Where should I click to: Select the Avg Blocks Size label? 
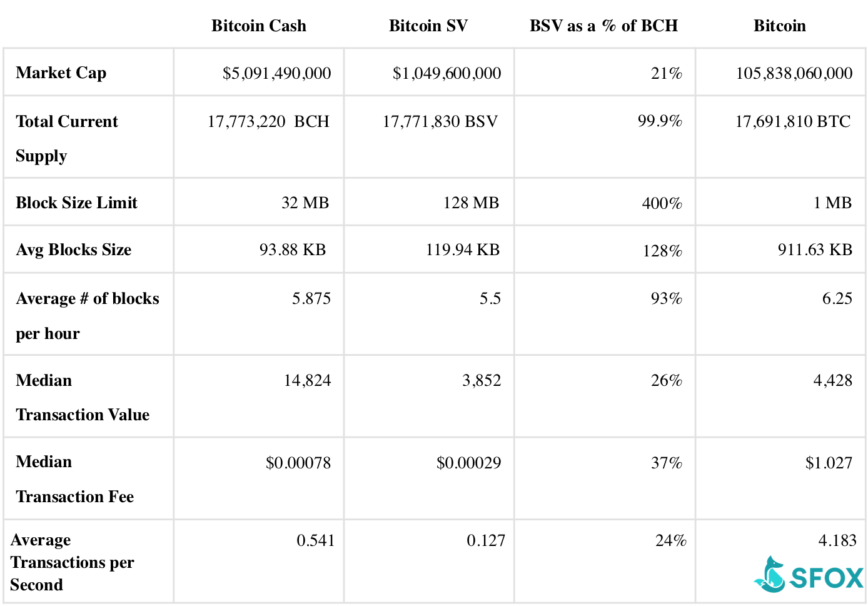pos(74,250)
